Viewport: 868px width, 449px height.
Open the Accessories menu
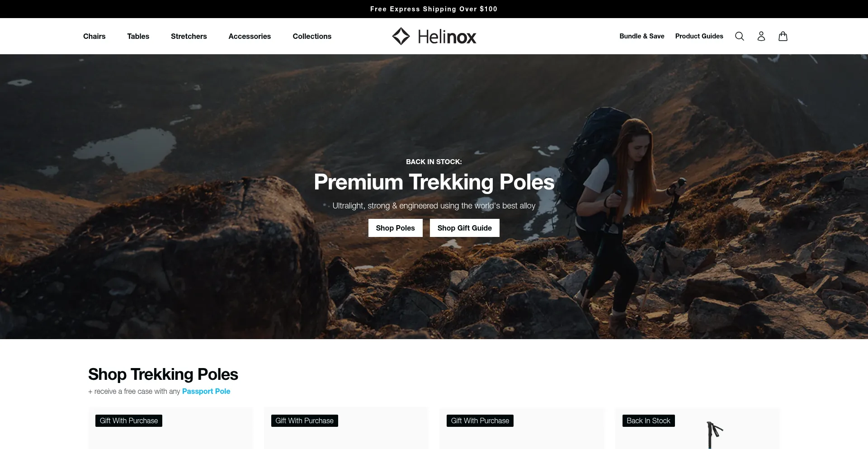pyautogui.click(x=250, y=36)
